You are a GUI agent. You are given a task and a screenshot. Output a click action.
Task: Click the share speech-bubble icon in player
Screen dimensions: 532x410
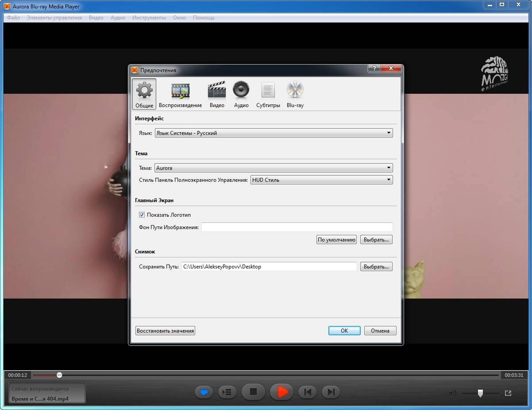click(x=204, y=392)
